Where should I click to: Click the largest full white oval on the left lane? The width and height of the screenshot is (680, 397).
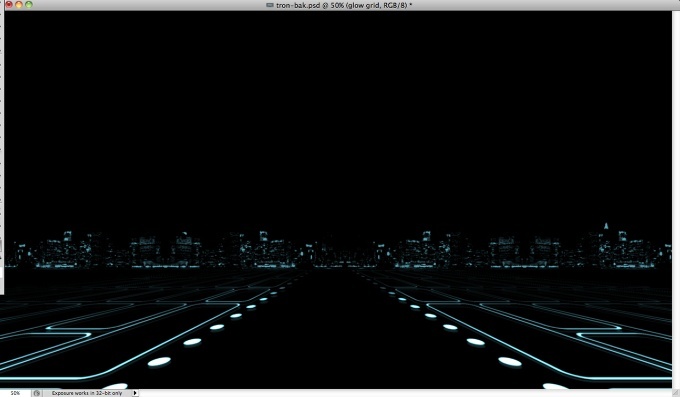[x=159, y=362]
